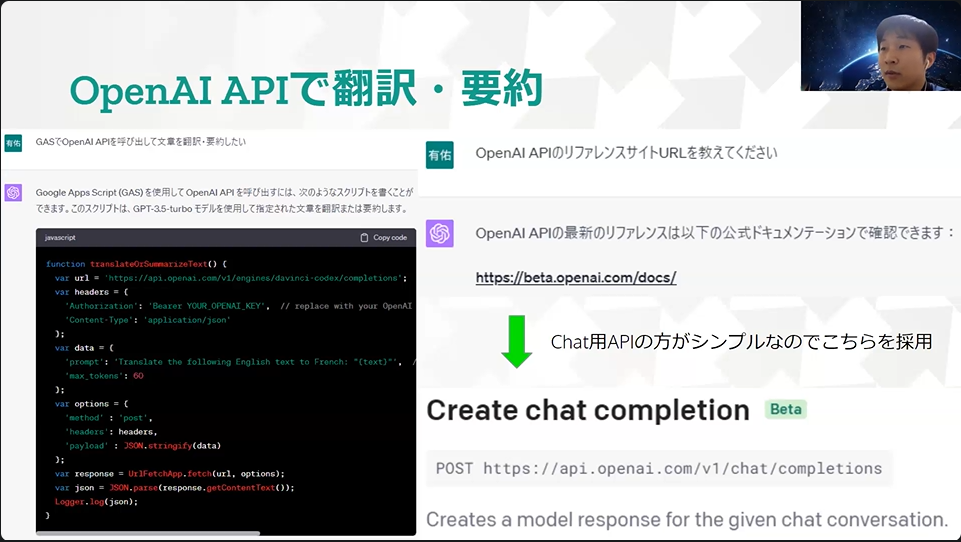This screenshot has width=961, height=542.
Task: Click the large 有佑 avatar on right
Action: (x=439, y=155)
